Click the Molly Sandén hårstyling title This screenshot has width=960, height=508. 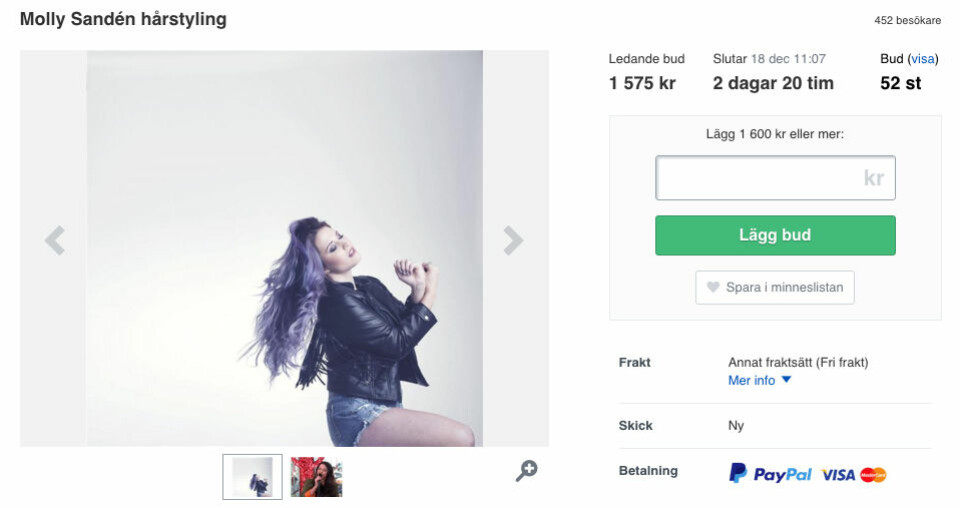coord(123,19)
